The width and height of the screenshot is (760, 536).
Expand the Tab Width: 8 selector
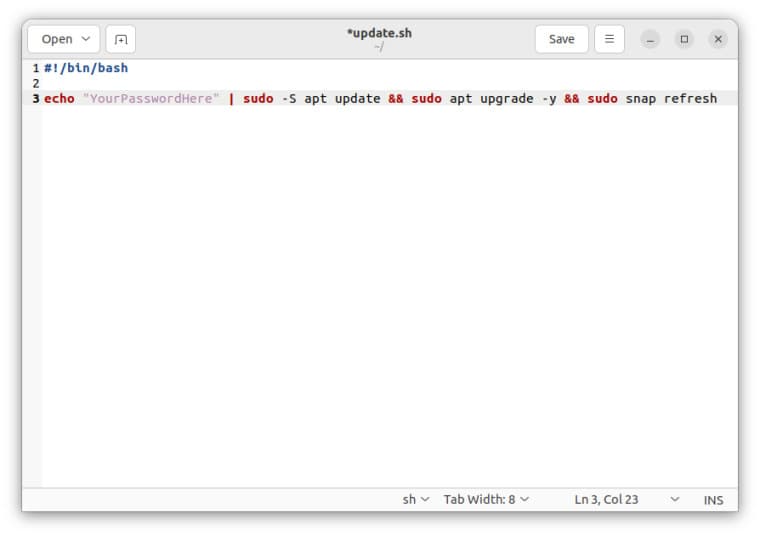486,499
